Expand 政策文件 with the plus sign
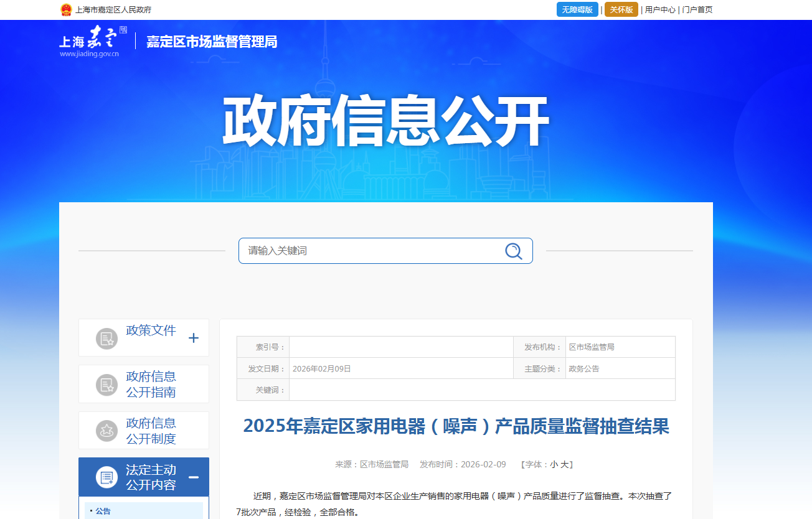 tap(194, 338)
